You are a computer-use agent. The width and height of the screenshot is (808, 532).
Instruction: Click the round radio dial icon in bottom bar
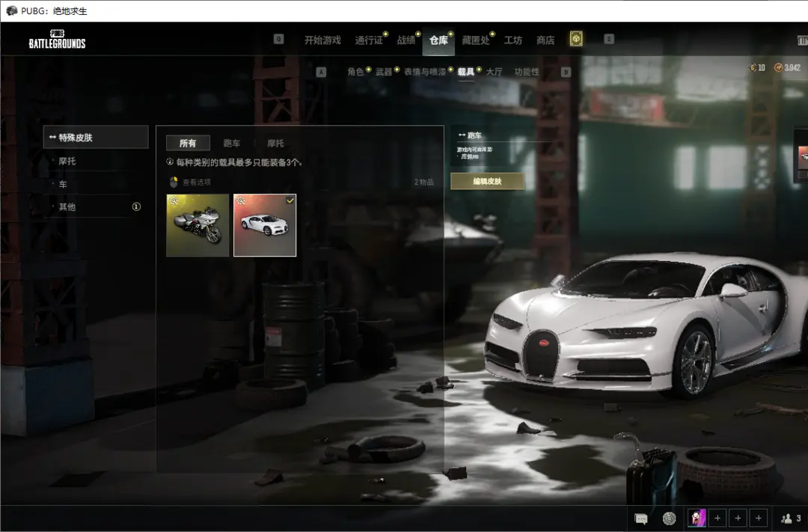coord(669,518)
